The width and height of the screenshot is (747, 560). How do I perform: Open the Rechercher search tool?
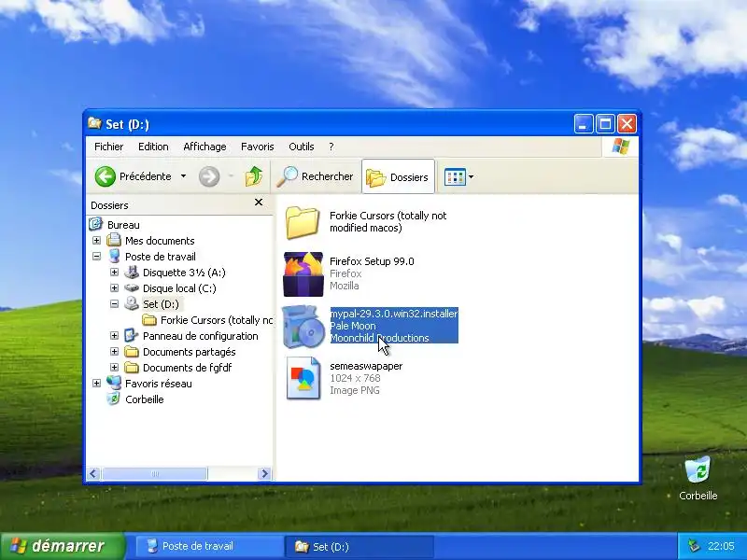point(315,176)
